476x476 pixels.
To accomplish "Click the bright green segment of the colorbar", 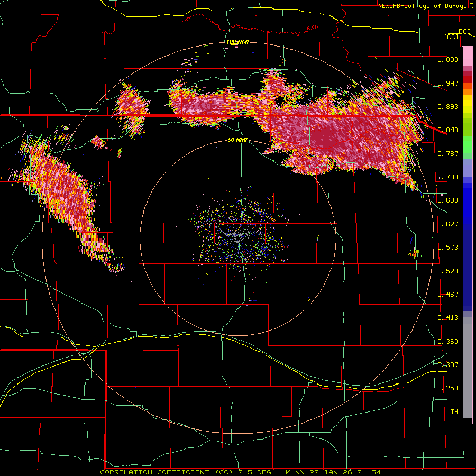I will coord(467,144).
